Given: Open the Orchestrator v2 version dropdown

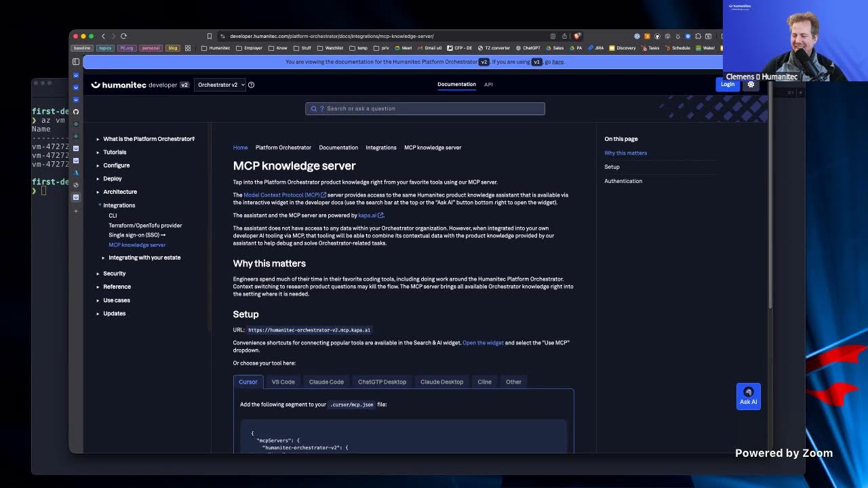Looking at the screenshot, I should (220, 85).
